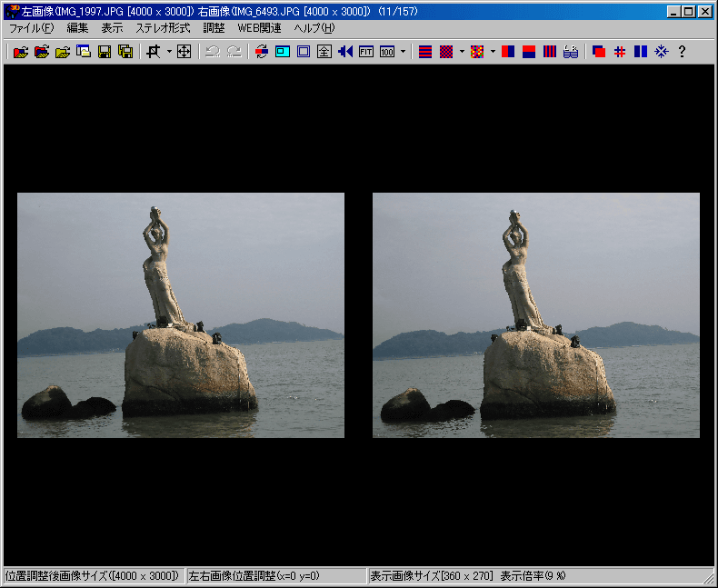Minimize the StereoPhoto window

pos(673,12)
